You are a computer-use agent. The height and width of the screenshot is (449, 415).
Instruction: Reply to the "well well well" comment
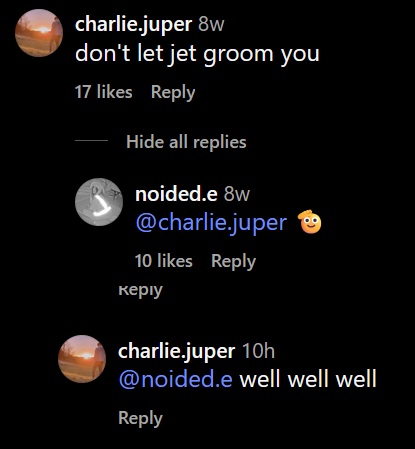coord(140,418)
